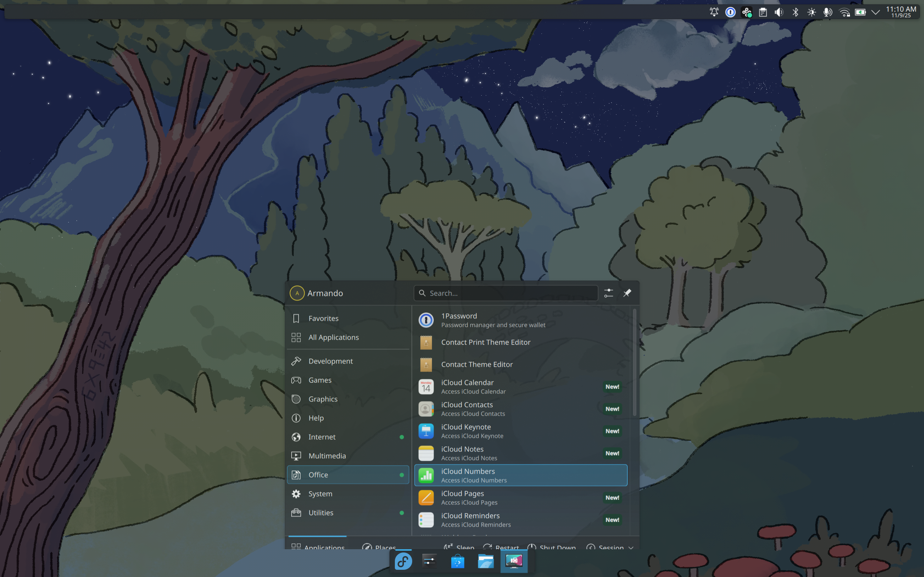Image resolution: width=924 pixels, height=577 pixels.
Task: Open the Dolphin file manager in dock
Action: tap(486, 561)
